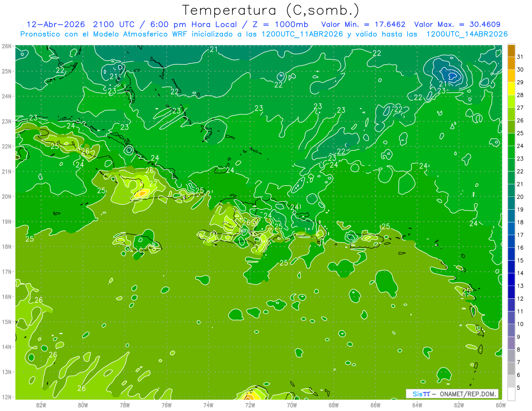Click the 12N latitude axis label
The width and height of the screenshot is (532, 411).
click(x=7, y=397)
